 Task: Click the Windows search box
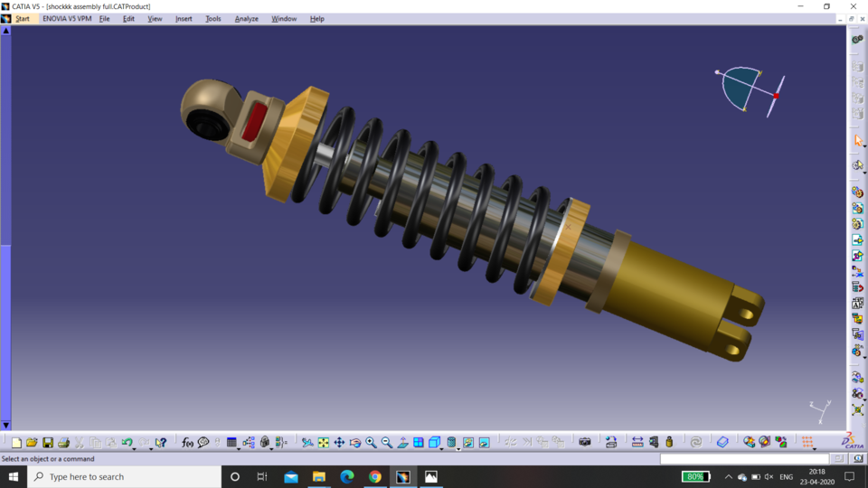[125, 476]
